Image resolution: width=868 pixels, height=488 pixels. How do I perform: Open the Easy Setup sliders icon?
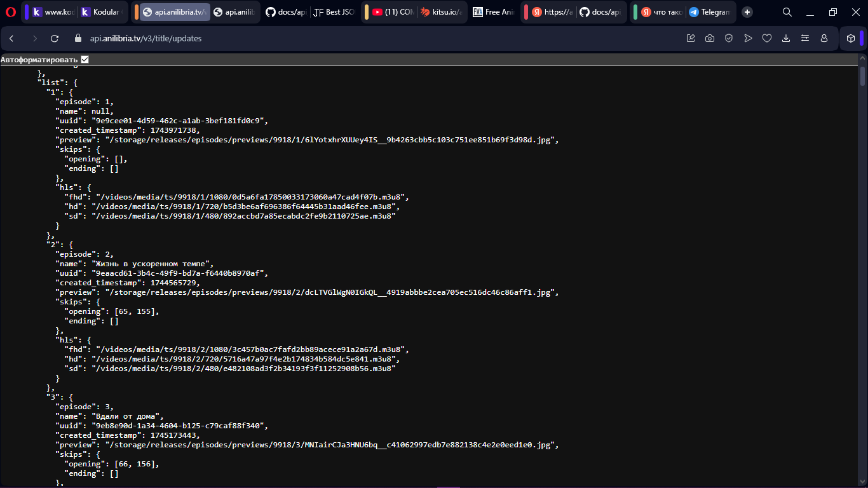[x=805, y=38]
